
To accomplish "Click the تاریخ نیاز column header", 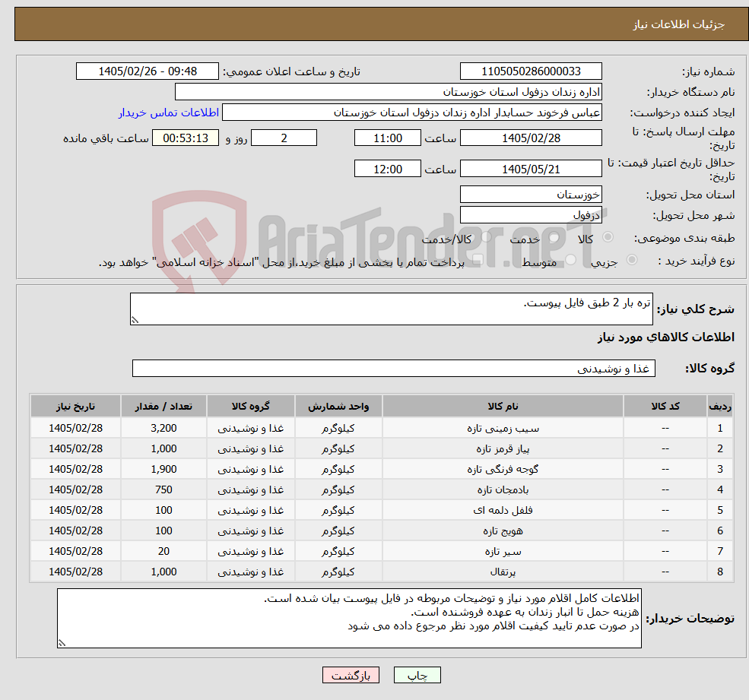I will [75, 407].
